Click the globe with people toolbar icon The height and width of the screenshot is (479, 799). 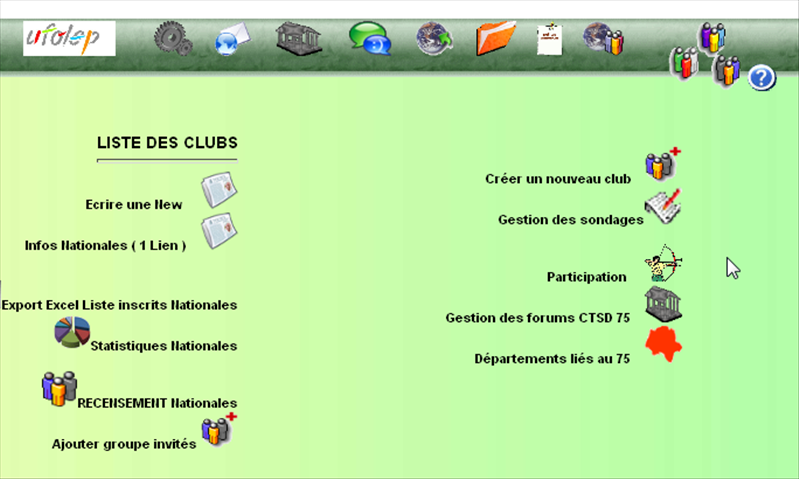click(x=603, y=40)
